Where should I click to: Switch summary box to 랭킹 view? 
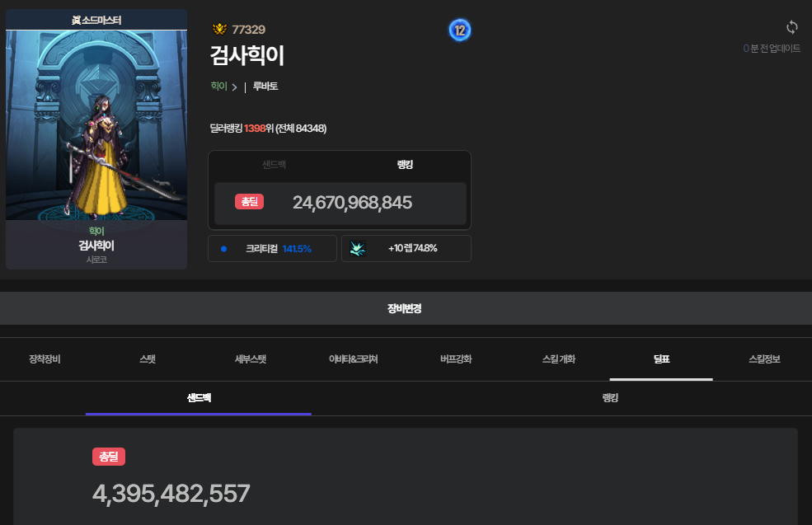(x=405, y=165)
